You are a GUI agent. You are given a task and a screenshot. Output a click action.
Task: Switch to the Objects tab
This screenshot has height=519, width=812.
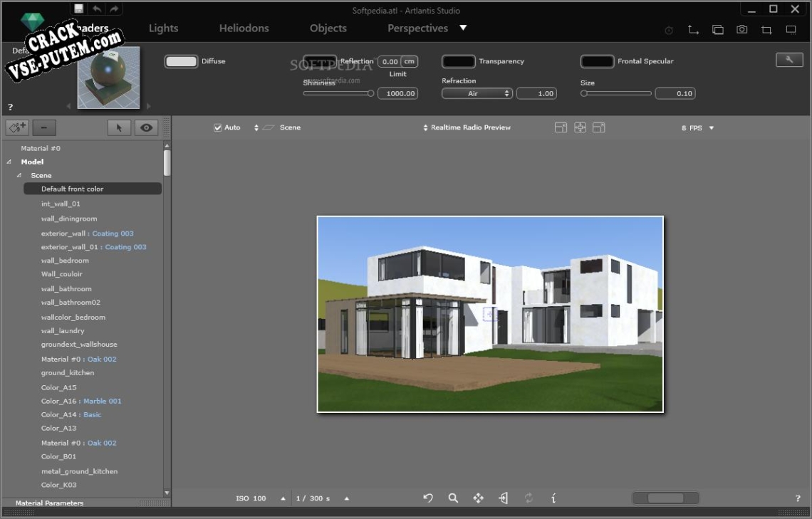(328, 28)
